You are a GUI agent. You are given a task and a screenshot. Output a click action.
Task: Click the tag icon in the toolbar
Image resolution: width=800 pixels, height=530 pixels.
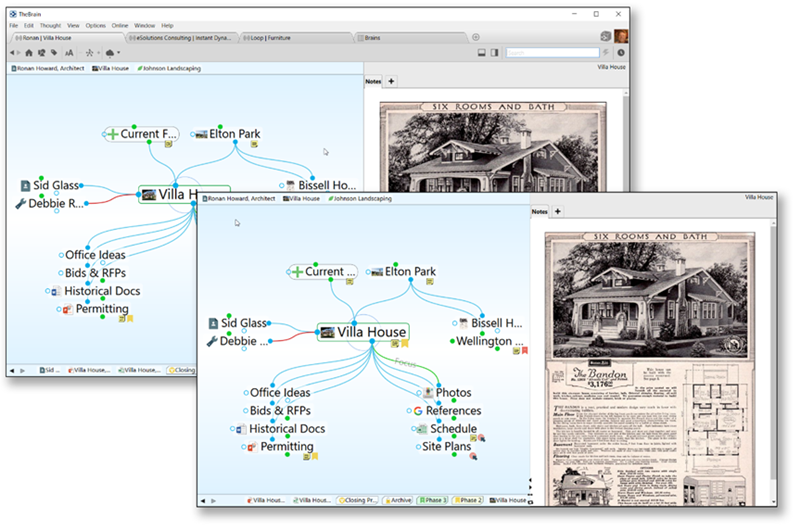53,52
